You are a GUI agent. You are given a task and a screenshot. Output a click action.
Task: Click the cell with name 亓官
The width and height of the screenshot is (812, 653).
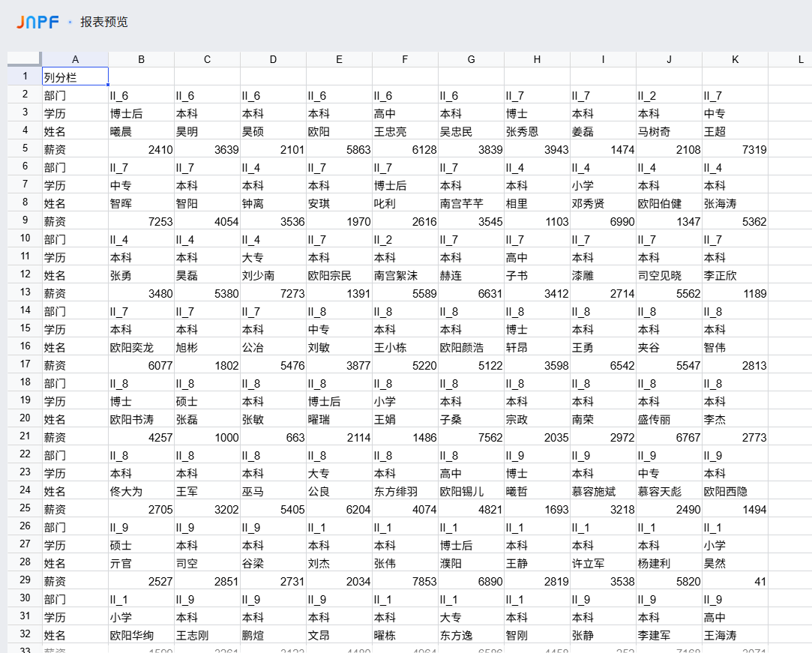[x=142, y=563]
